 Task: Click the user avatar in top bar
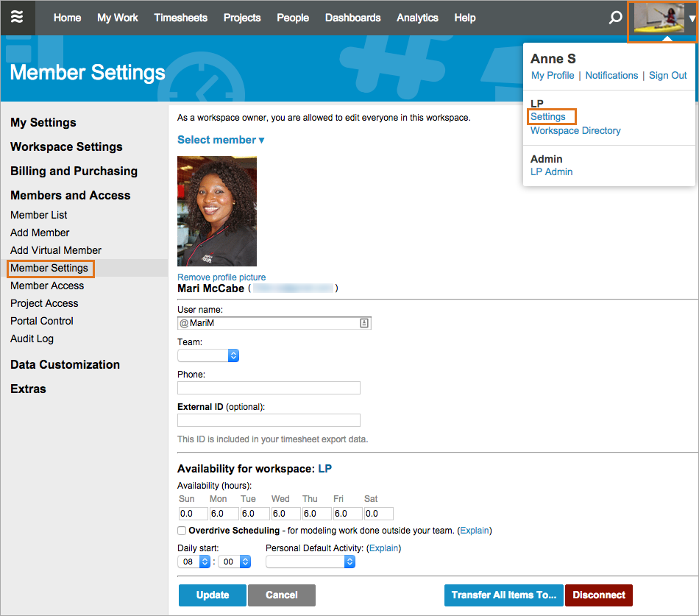[659, 18]
